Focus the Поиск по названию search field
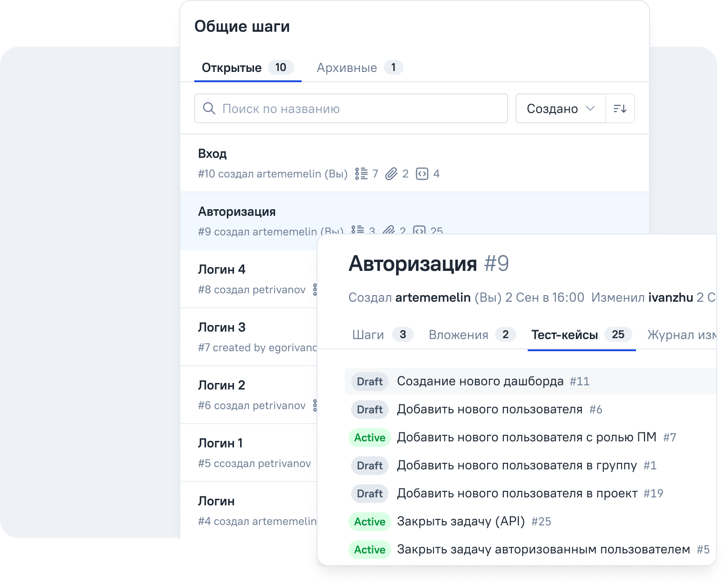 (x=351, y=108)
